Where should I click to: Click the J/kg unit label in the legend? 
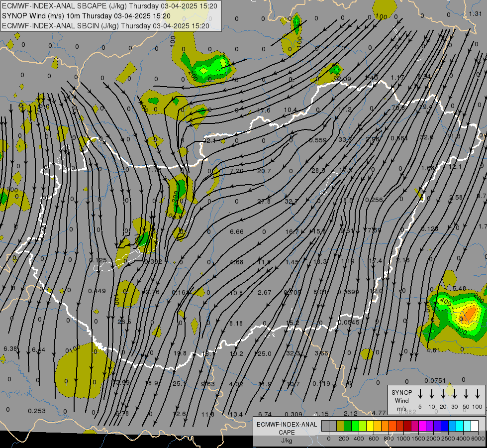tap(287, 441)
